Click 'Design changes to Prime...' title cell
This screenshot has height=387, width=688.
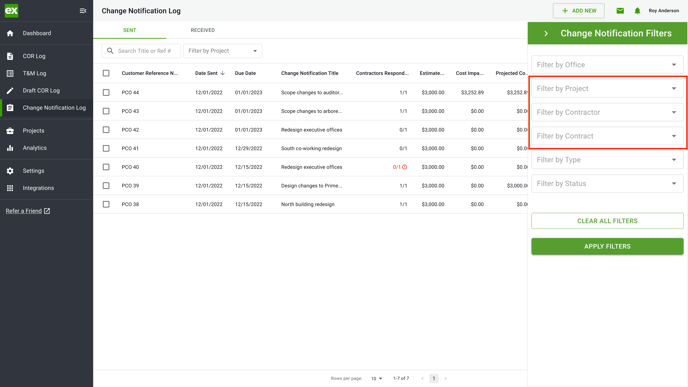pos(311,186)
